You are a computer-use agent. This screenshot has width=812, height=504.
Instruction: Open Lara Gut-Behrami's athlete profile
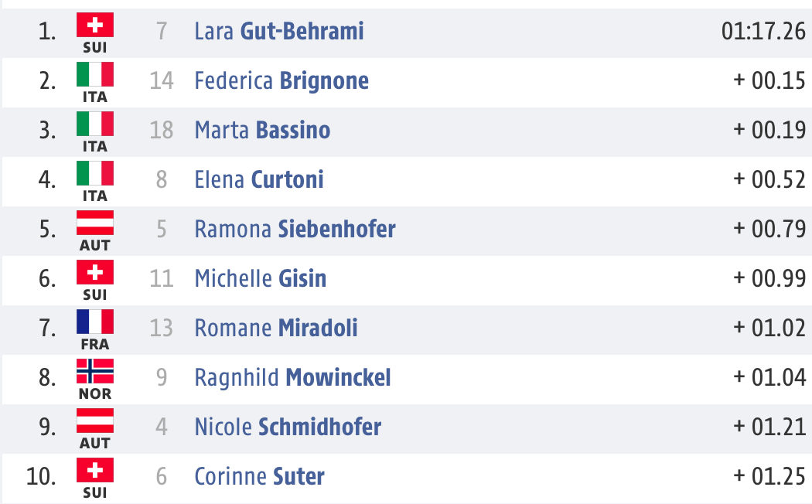279,31
